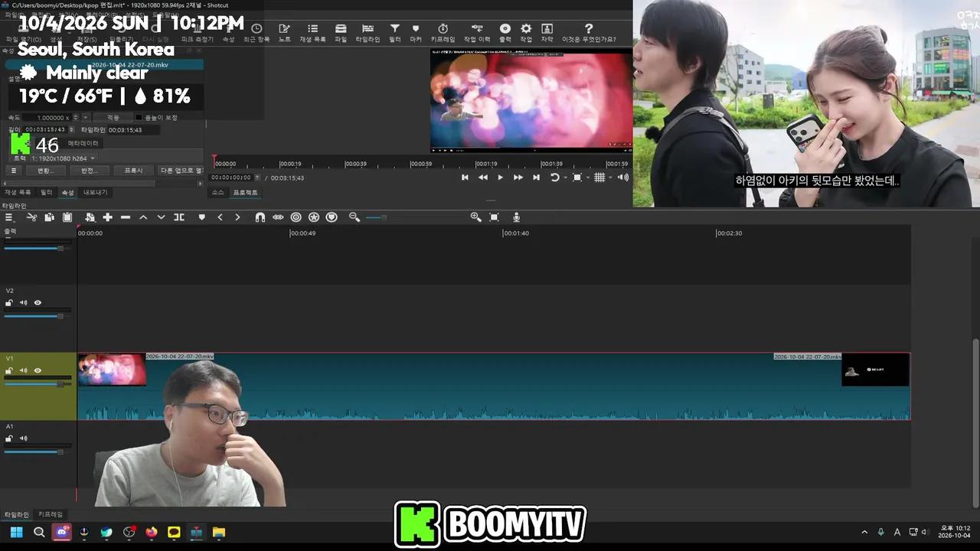Click the 프록시 (Proxy) button
The width and height of the screenshot is (980, 551).
[133, 171]
